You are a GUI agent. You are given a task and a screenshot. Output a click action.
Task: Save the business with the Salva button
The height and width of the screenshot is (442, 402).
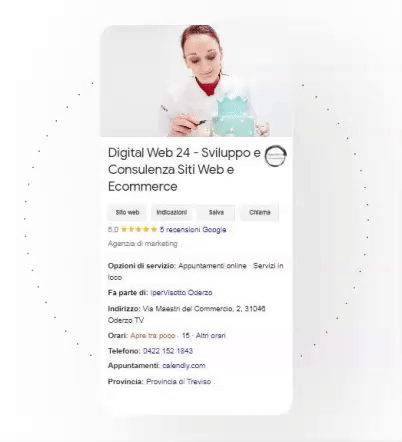click(x=216, y=212)
